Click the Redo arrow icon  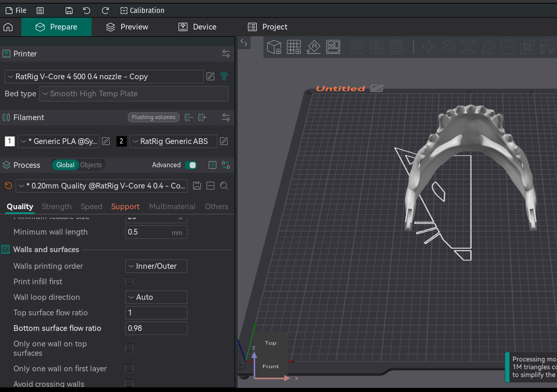(x=105, y=11)
